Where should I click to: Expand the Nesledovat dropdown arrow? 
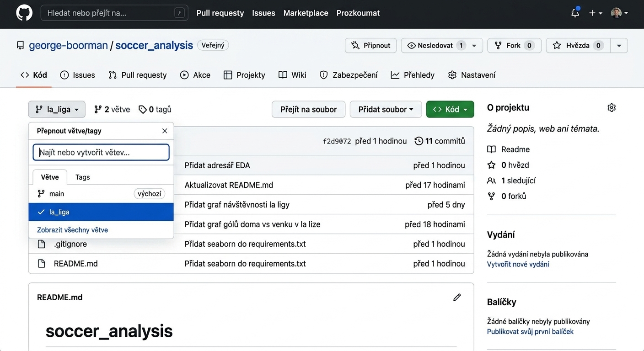474,45
